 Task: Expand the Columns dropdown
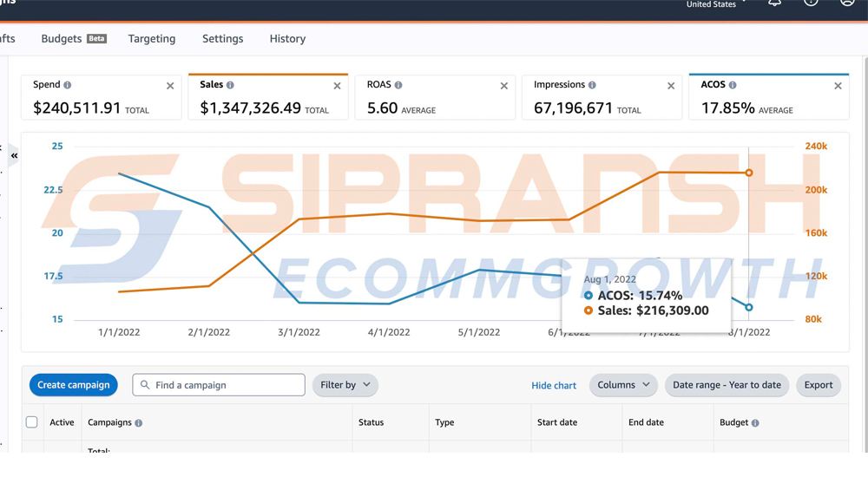(x=622, y=385)
